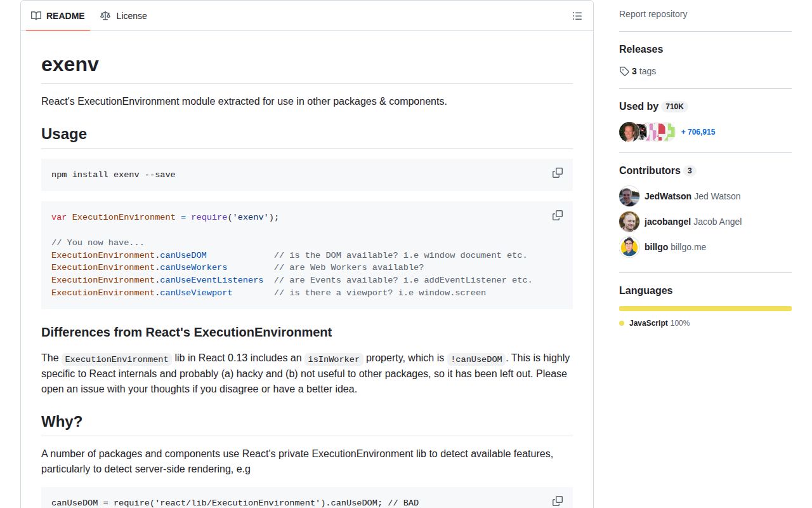Click the isInWorker inline code

pos(334,359)
